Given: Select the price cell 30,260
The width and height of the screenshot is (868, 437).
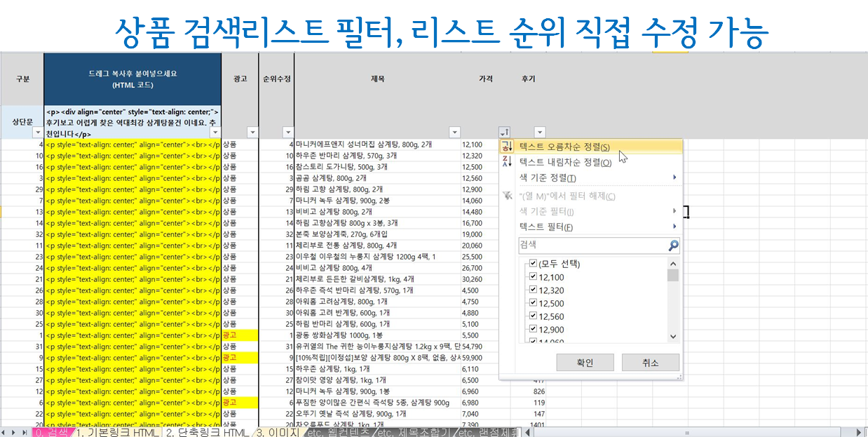Looking at the screenshot, I should pos(478,279).
